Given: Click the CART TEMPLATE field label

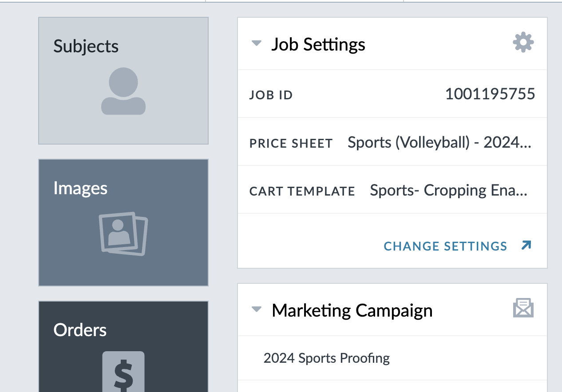Looking at the screenshot, I should point(302,191).
